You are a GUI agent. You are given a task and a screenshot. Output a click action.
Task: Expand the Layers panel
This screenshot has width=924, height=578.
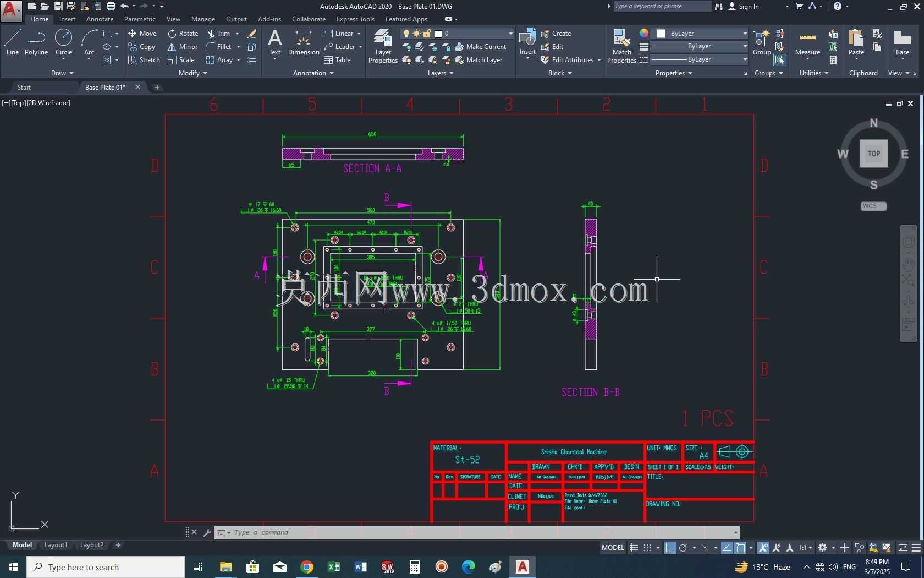pos(441,73)
